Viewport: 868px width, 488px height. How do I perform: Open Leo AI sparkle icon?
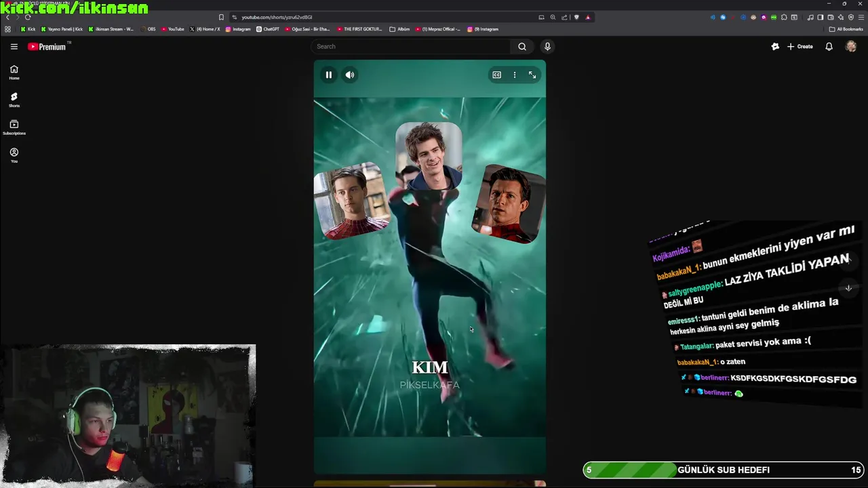[841, 17]
